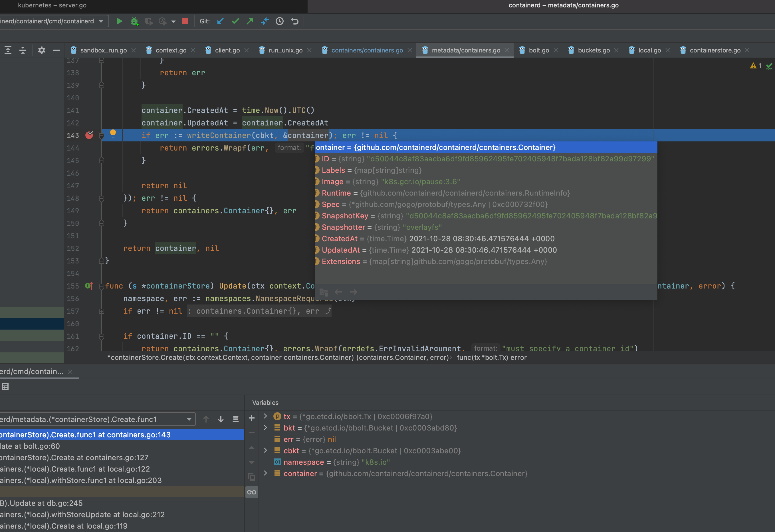Stop the running process
Image resolution: width=775 pixels, height=532 pixels.
click(185, 21)
